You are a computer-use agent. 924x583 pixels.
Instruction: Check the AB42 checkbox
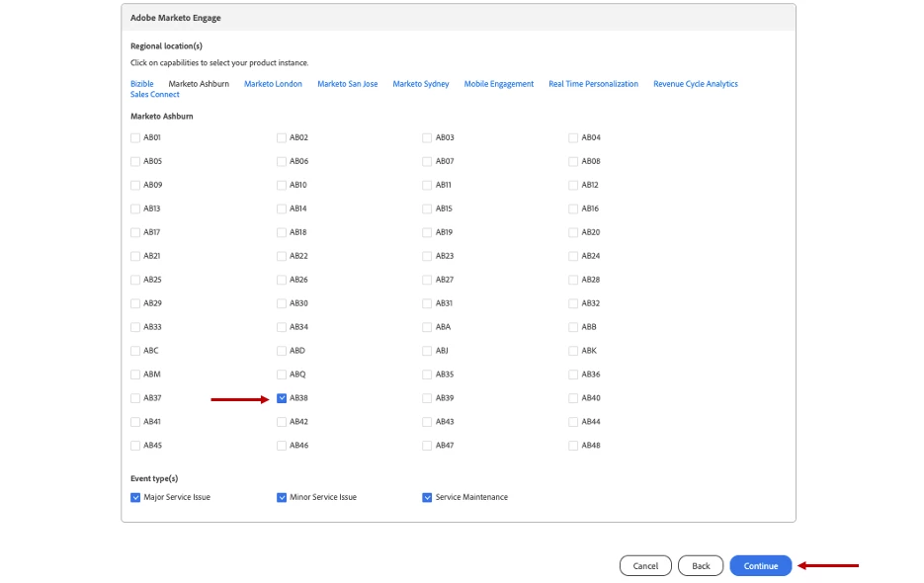pos(282,422)
